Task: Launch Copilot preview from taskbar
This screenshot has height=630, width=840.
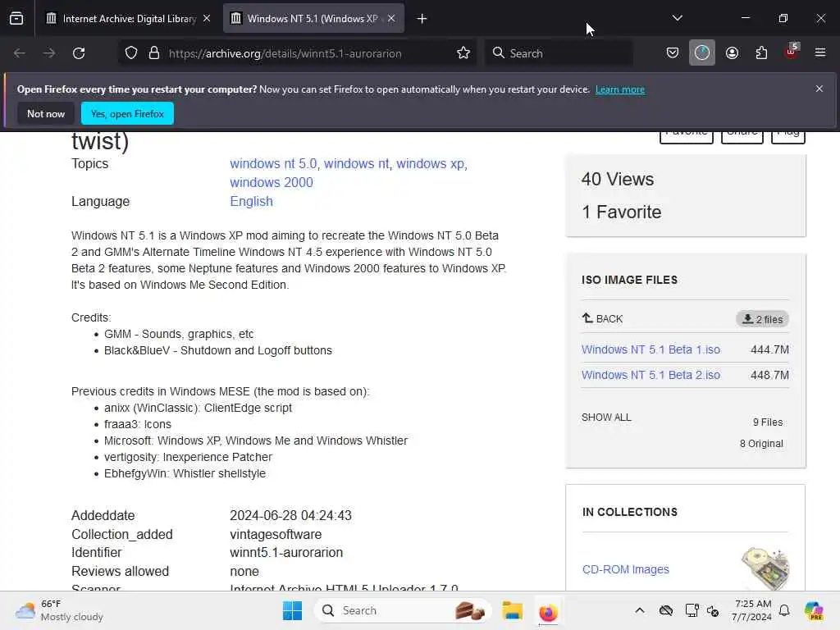Action: [815, 610]
